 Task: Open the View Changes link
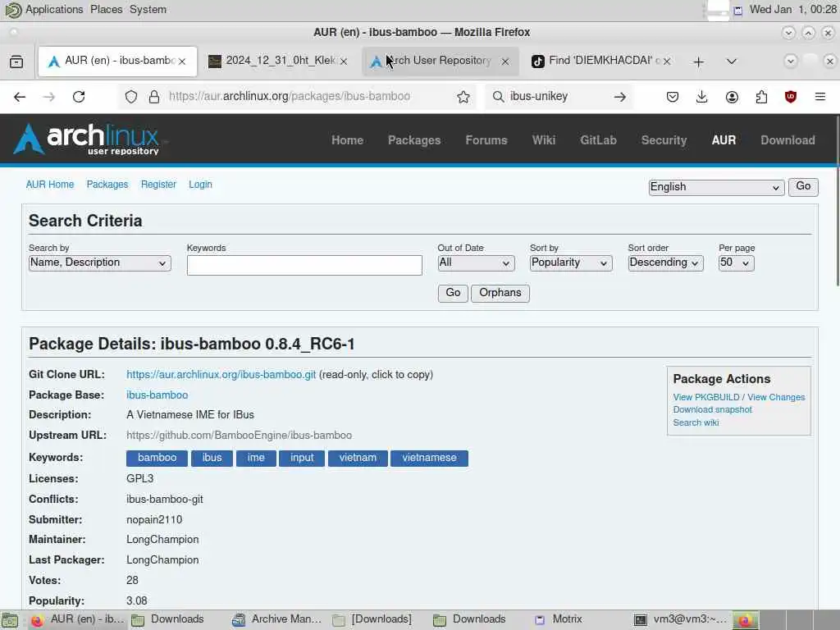(776, 397)
